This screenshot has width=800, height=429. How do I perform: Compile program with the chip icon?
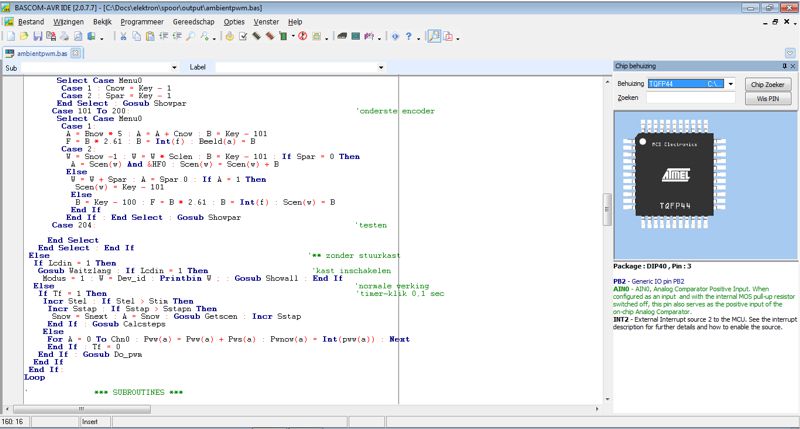pos(256,36)
